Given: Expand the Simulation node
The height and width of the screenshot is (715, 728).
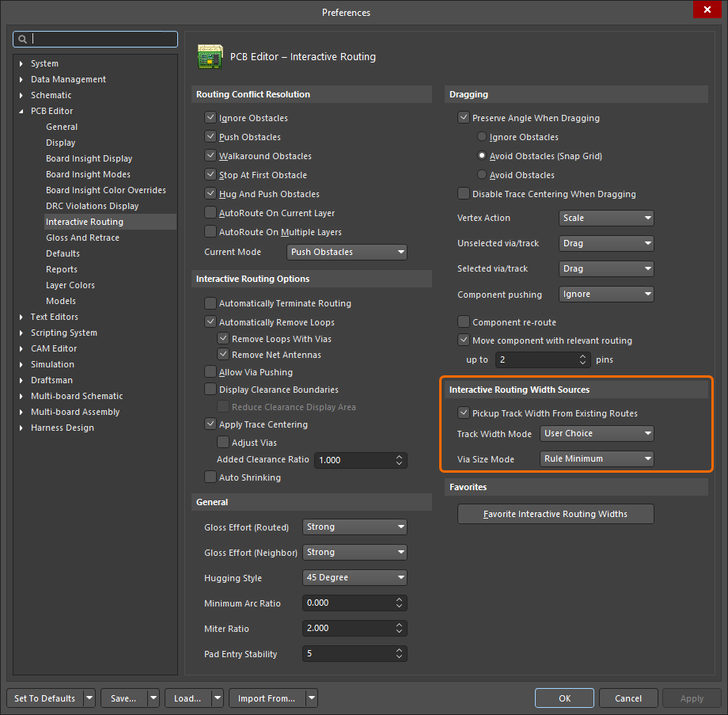Looking at the screenshot, I should tap(21, 364).
